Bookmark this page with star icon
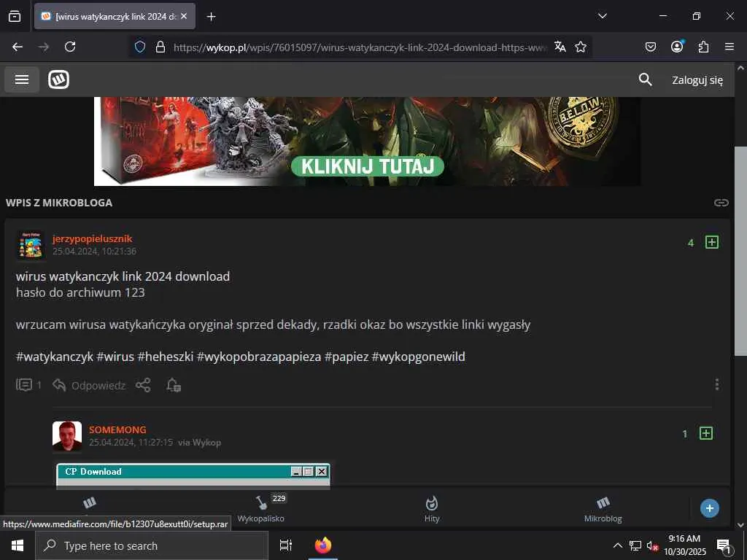The image size is (747, 560). [580, 47]
